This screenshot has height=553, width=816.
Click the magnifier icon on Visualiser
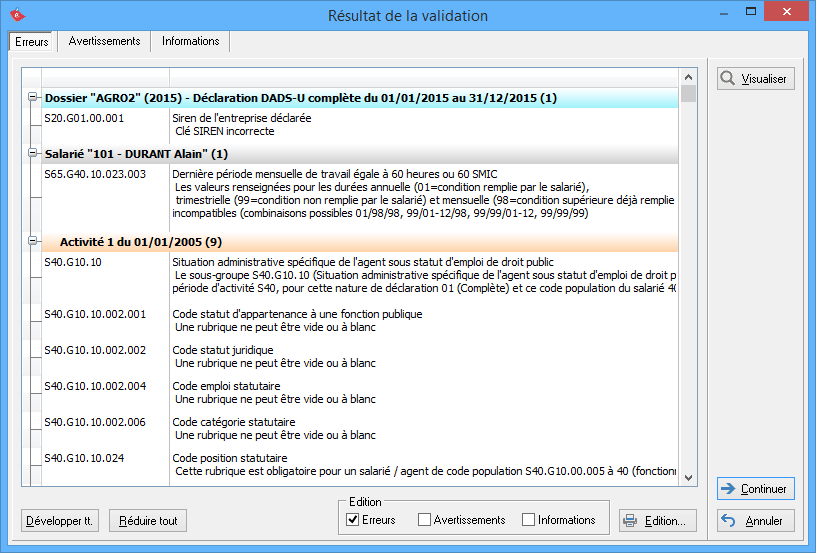point(729,79)
